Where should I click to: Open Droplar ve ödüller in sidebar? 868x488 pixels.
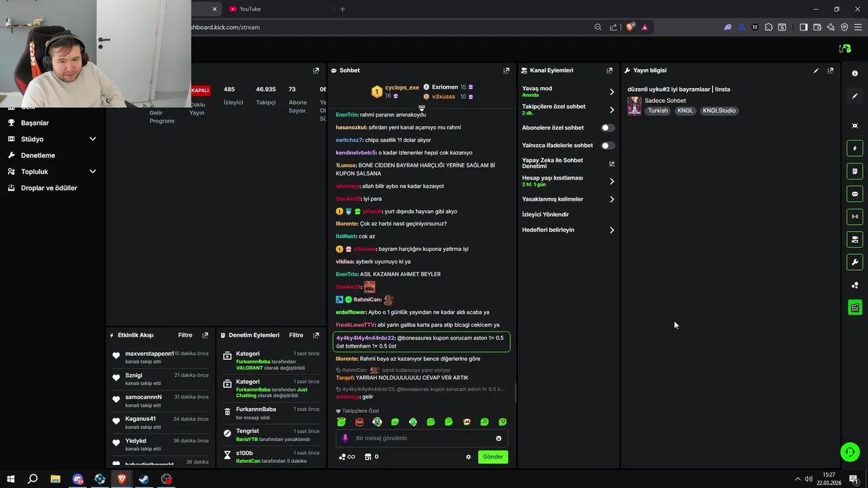(49, 188)
